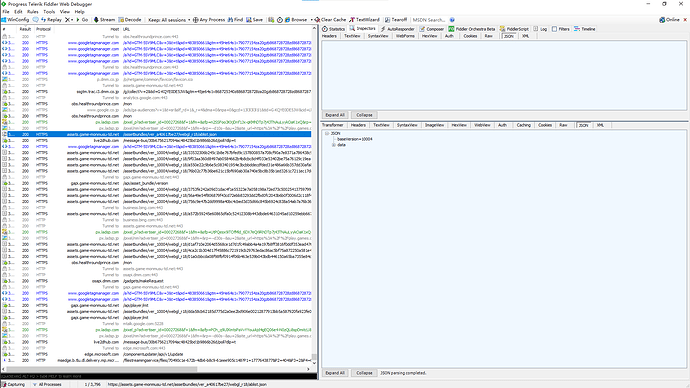Close the toolbar with X beside Online
The width and height of the screenshot is (690, 388).
[685, 20]
